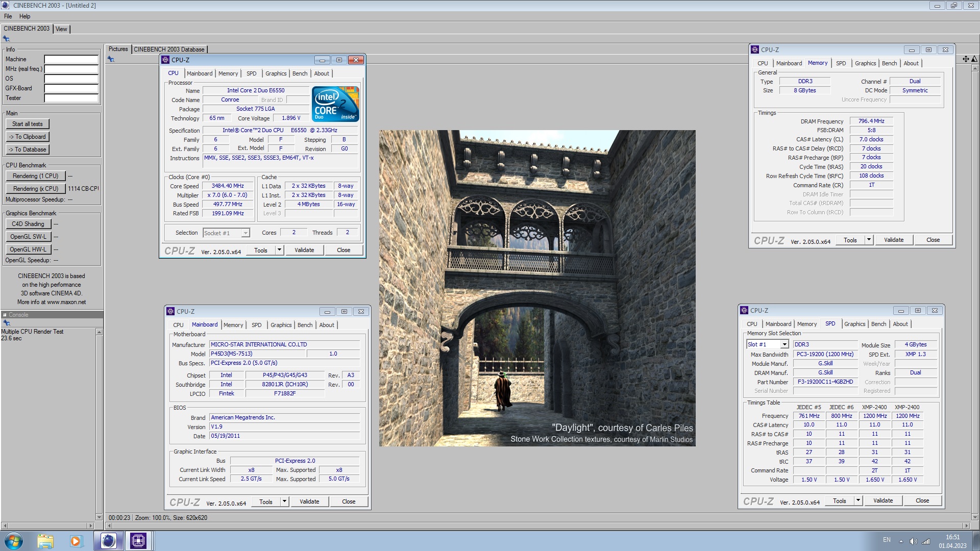Image resolution: width=980 pixels, height=551 pixels.
Task: Click the network signal tray icon
Action: pos(926,541)
